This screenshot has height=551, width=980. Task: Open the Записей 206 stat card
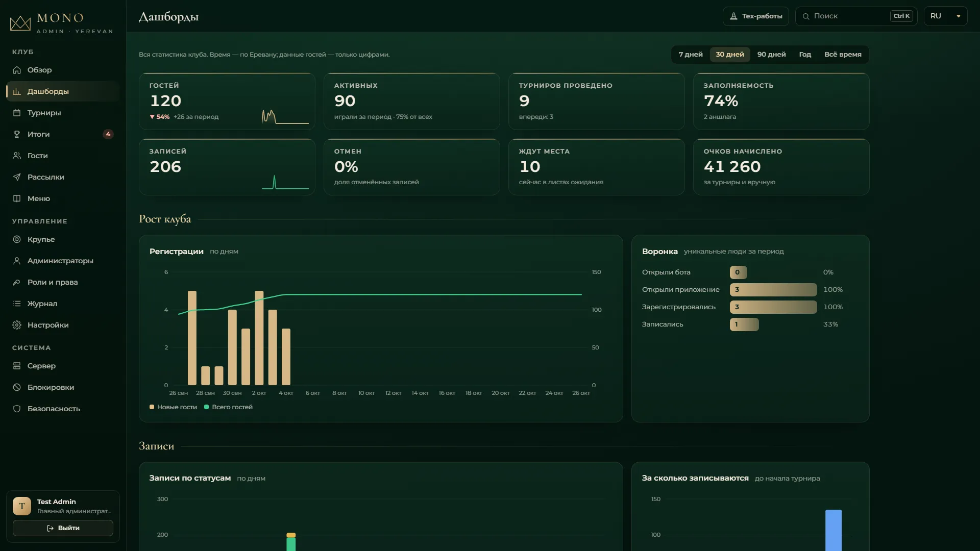click(x=227, y=167)
